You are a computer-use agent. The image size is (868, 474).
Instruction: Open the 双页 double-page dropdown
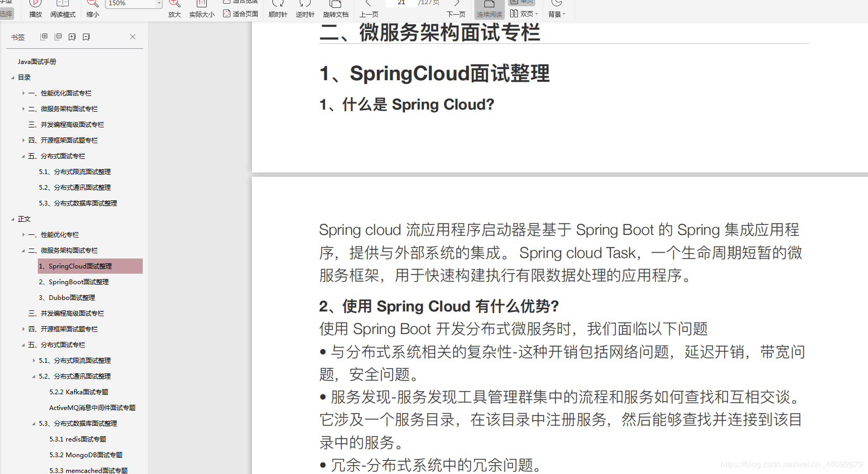(x=524, y=14)
